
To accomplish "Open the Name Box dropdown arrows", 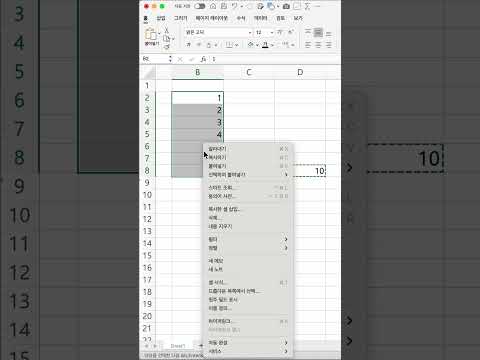I will tap(170, 59).
